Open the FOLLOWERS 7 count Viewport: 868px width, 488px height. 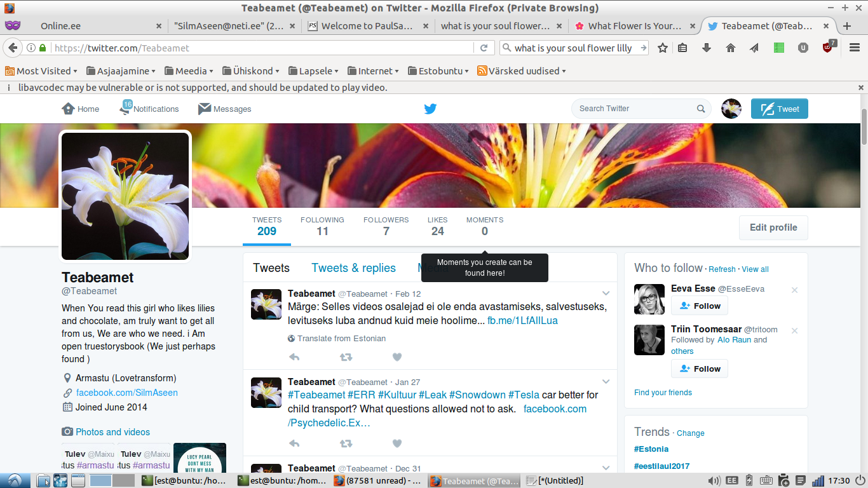[386, 226]
